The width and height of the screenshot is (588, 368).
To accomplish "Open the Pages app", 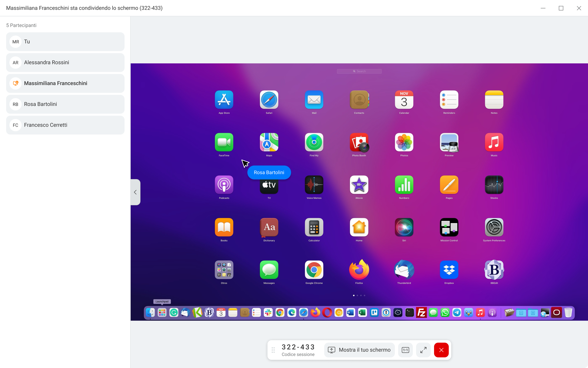I will coord(449,185).
